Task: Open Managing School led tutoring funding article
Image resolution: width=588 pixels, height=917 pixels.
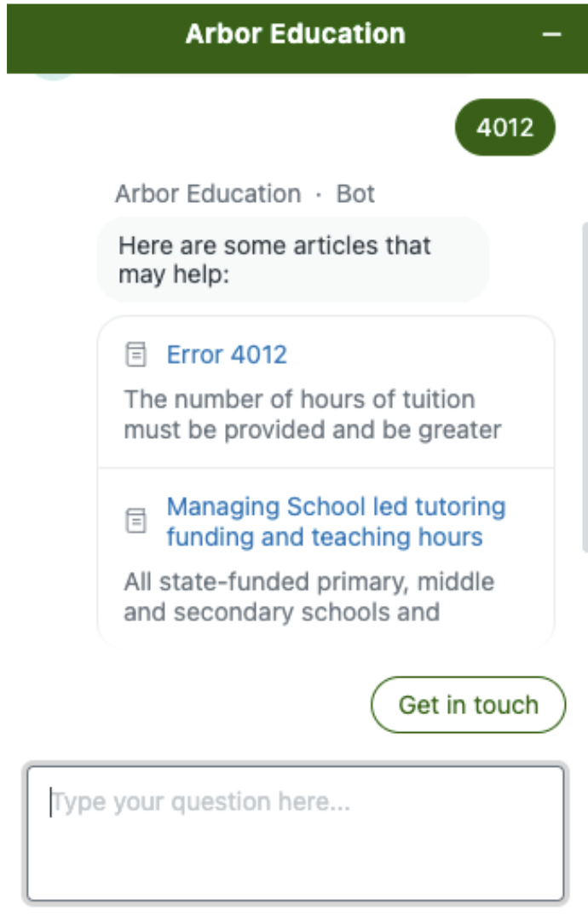Action: coord(336,522)
